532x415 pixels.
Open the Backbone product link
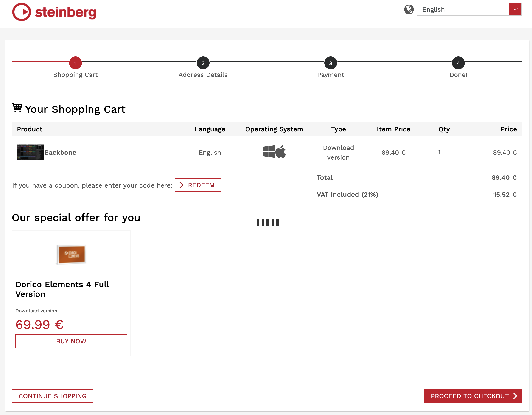[60, 153]
